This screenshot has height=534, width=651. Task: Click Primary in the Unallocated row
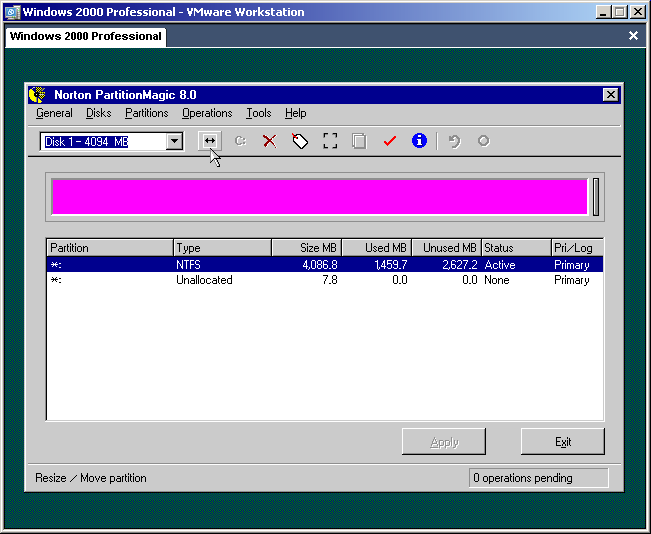(x=572, y=280)
